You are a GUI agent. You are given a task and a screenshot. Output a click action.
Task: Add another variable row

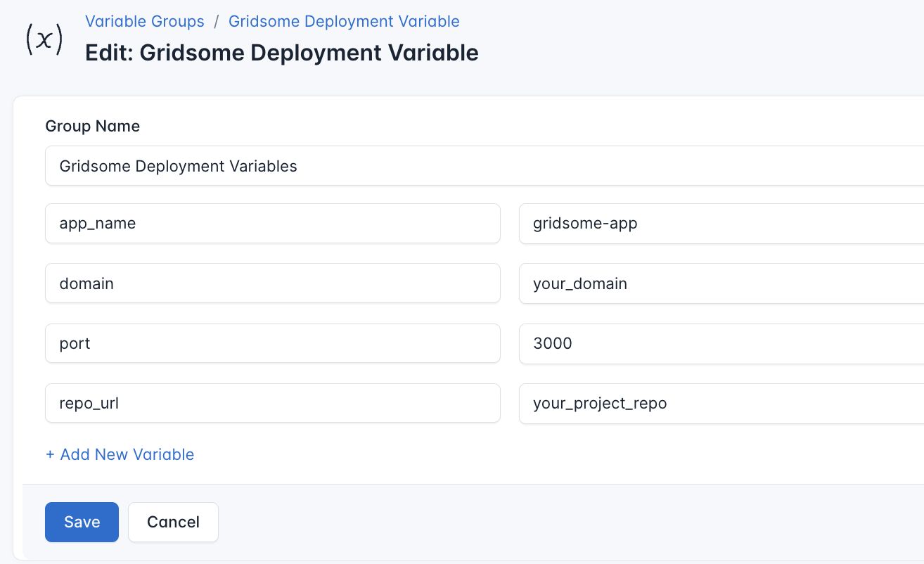click(120, 454)
